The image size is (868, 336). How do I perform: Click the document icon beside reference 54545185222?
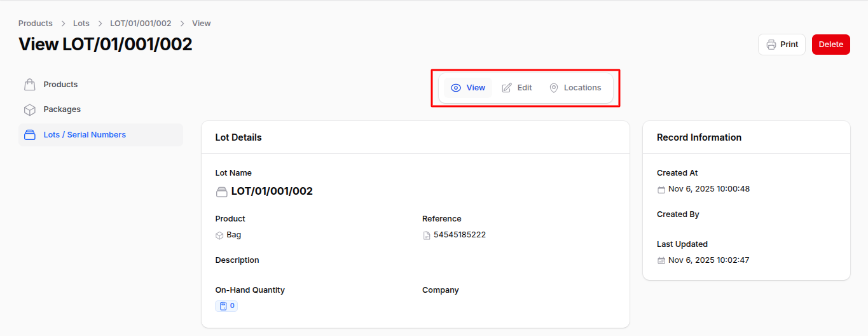[x=427, y=235]
